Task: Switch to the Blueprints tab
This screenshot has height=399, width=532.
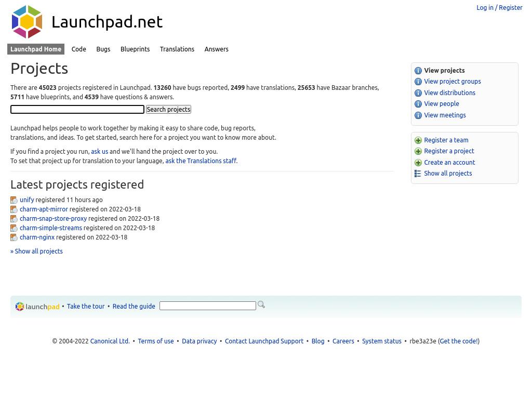Action: pyautogui.click(x=135, y=49)
